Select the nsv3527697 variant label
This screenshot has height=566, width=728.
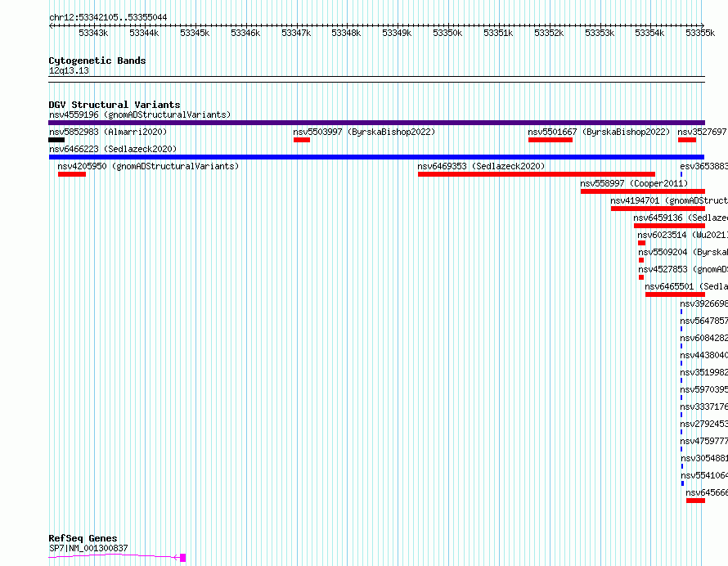click(x=703, y=132)
